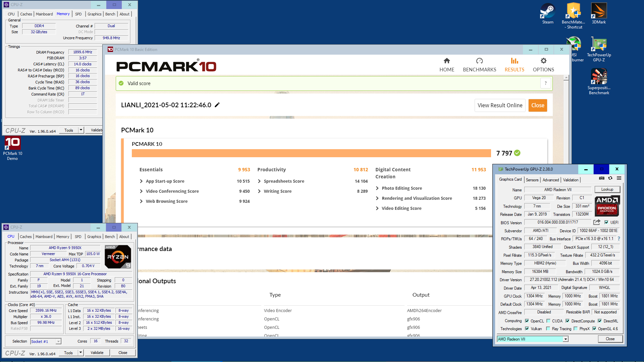This screenshot has height=362, width=644.
Task: Open OPTIONS gear in PCMark
Action: [x=543, y=65]
